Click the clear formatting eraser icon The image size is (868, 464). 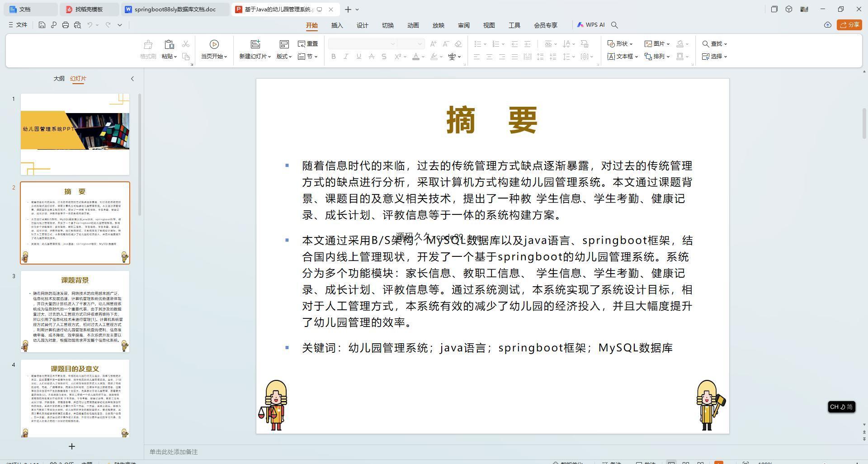pos(458,44)
